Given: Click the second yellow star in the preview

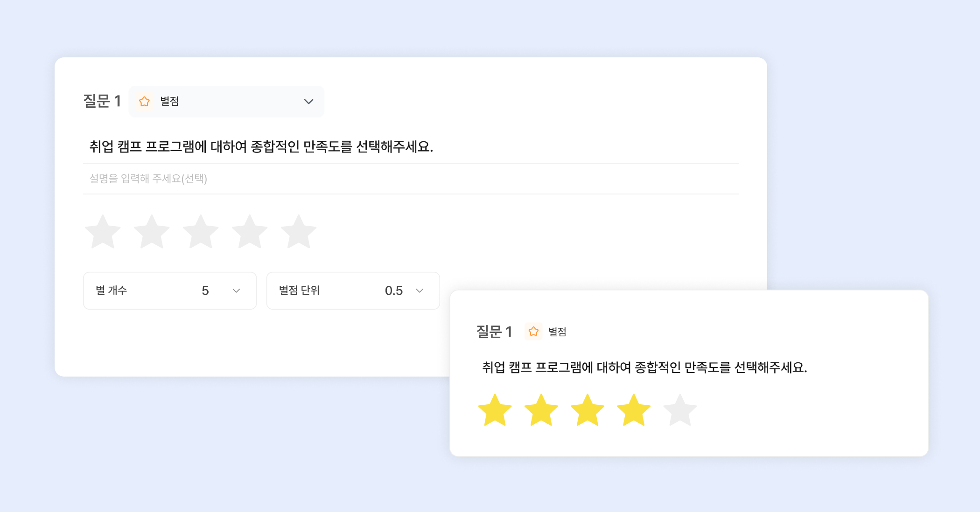Looking at the screenshot, I should 541,411.
